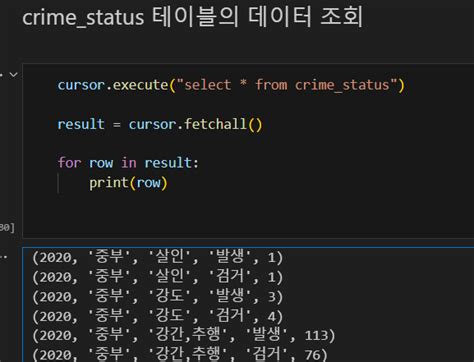Click the blank bottom area of code cell
This screenshot has height=362, width=474.
pyautogui.click(x=248, y=215)
